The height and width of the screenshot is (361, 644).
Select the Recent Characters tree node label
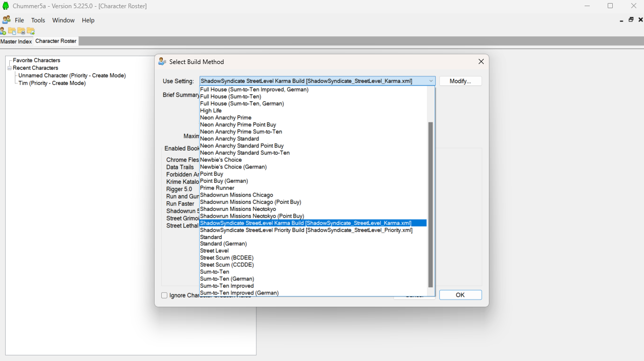click(35, 68)
